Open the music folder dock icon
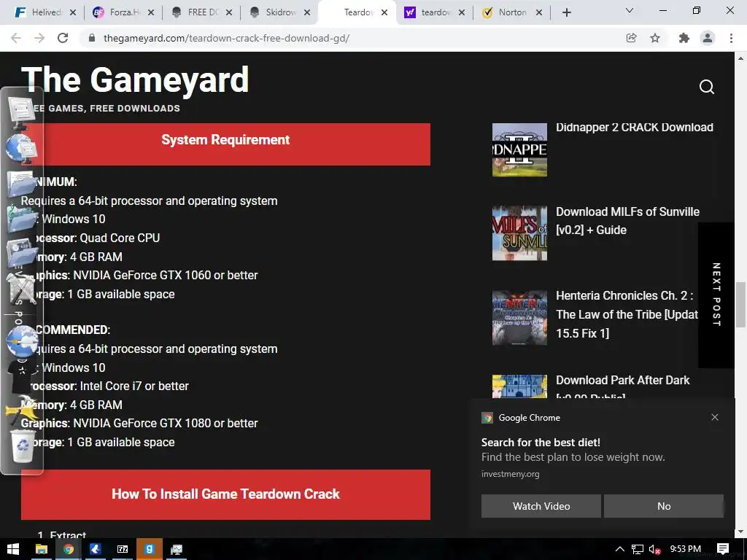747x560 pixels. (x=21, y=218)
